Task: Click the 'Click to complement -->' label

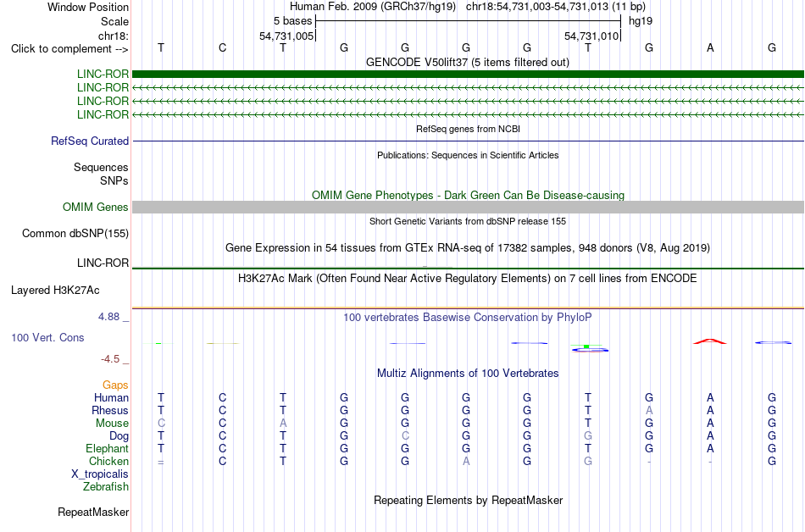Action: pos(69,49)
